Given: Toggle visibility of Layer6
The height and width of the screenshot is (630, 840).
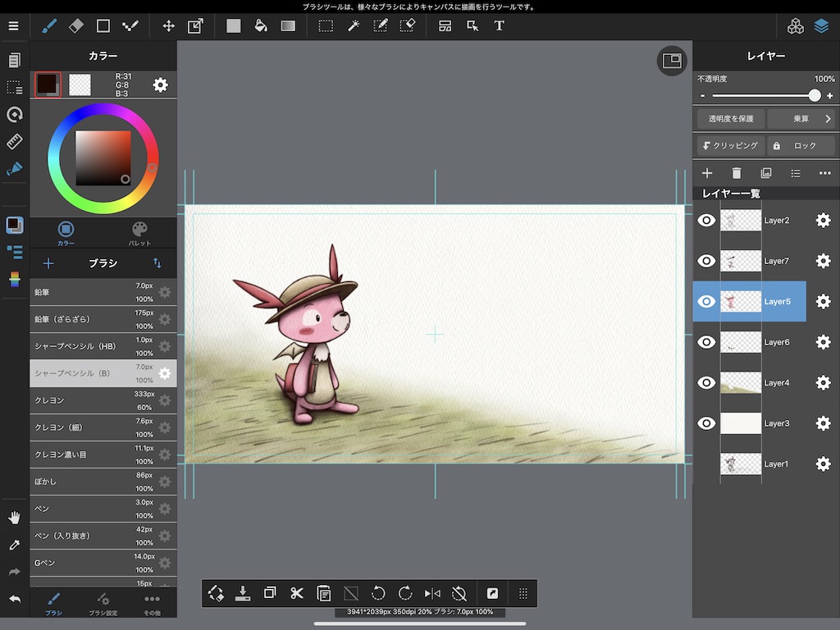Looking at the screenshot, I should pos(706,342).
